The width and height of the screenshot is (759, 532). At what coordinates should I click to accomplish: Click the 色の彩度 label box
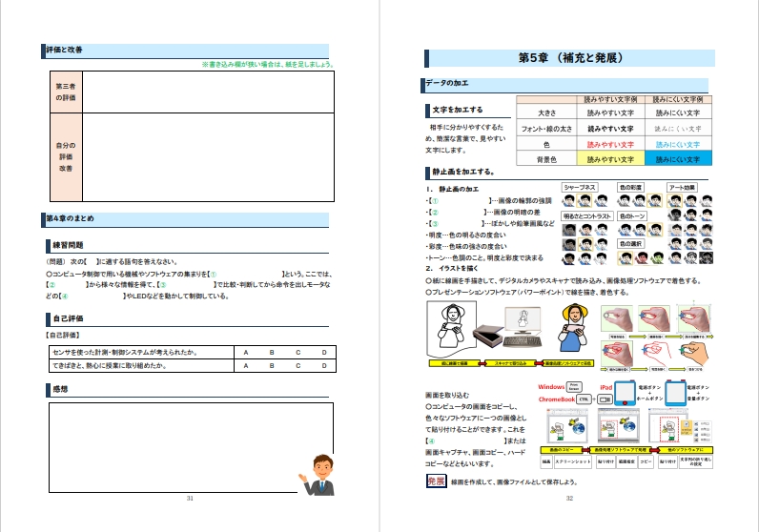630,187
